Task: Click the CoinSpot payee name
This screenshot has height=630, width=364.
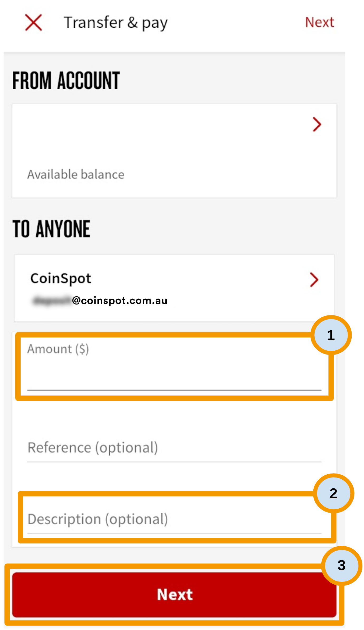Action: [x=61, y=279]
